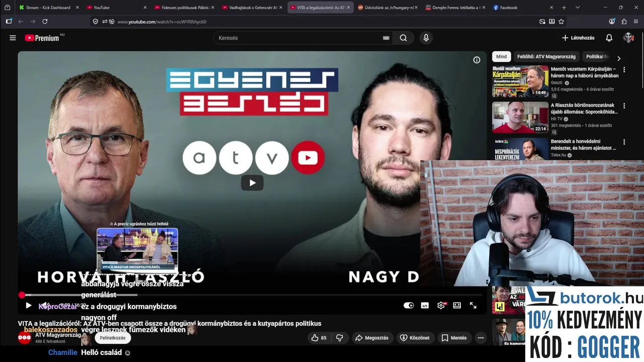Screen dimensions: 644x362
Task: Click the Megosztás share button
Action: click(372, 338)
